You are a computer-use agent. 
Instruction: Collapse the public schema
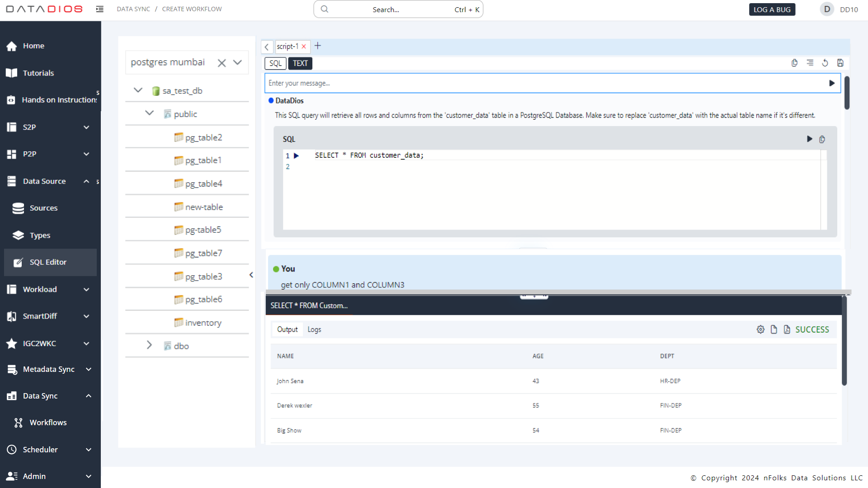[150, 113]
